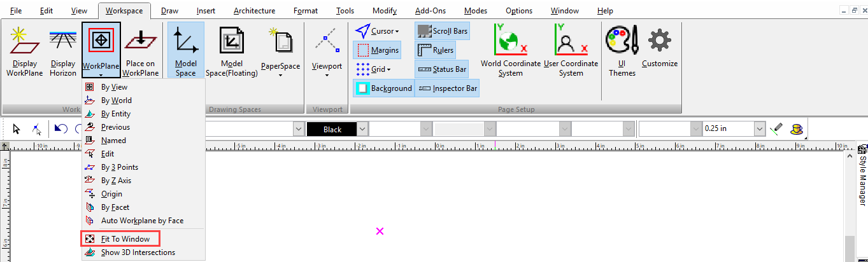Expand the Viewport dropdown
This screenshot has height=262, width=868.
point(327,75)
